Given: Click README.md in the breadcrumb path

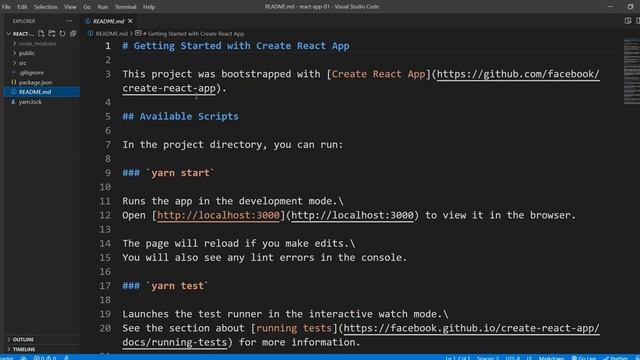Looking at the screenshot, I should click(x=111, y=33).
